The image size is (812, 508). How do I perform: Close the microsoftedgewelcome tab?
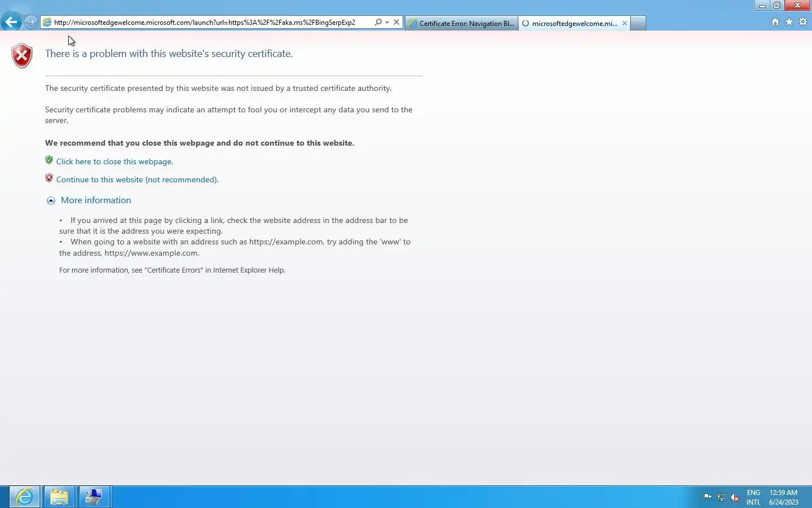pos(625,23)
